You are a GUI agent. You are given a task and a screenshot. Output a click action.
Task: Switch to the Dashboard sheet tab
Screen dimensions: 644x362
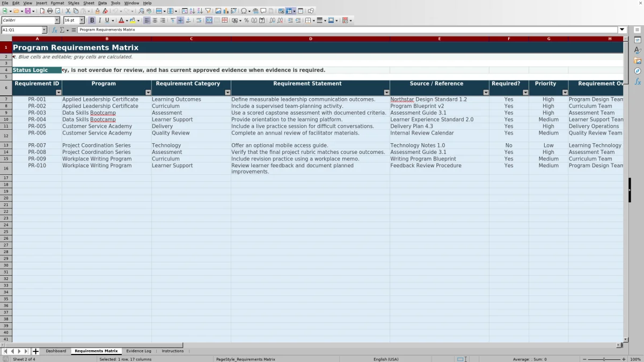click(x=56, y=351)
